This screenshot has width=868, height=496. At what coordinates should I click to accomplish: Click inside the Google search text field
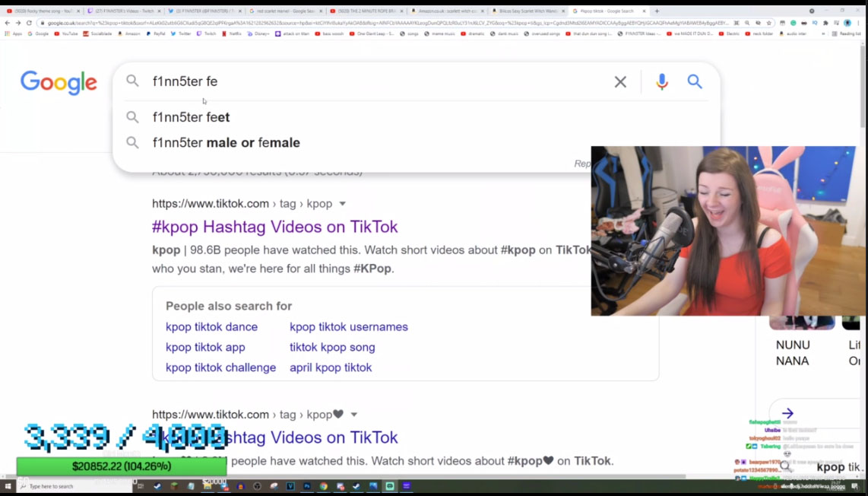(379, 82)
